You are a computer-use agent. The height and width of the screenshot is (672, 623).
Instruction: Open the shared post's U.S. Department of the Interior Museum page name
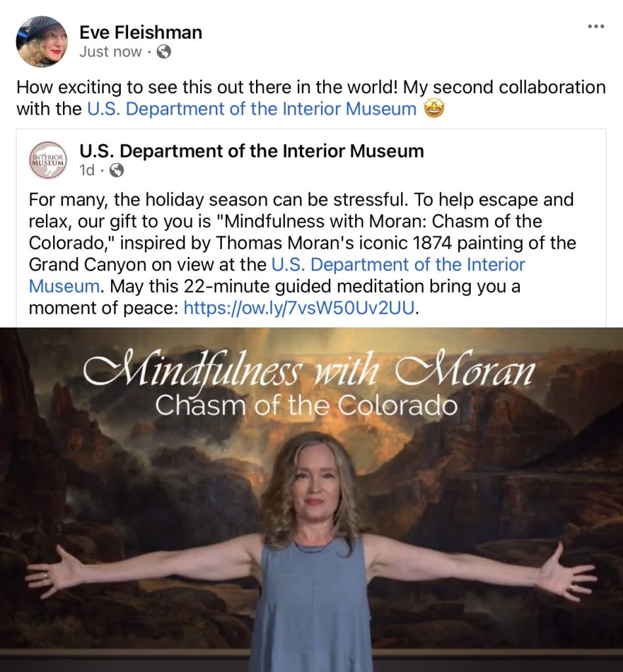pyautogui.click(x=251, y=151)
